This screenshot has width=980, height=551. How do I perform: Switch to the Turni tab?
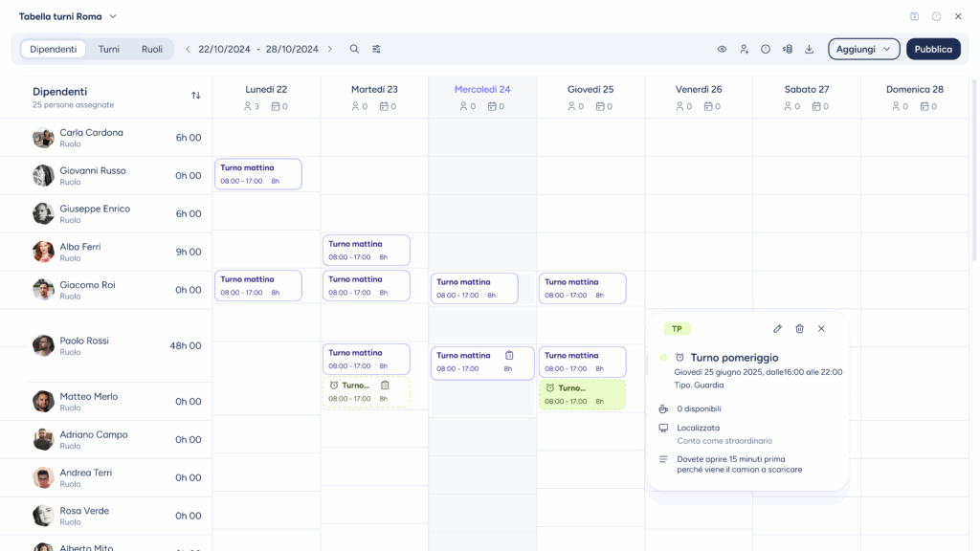click(x=109, y=49)
